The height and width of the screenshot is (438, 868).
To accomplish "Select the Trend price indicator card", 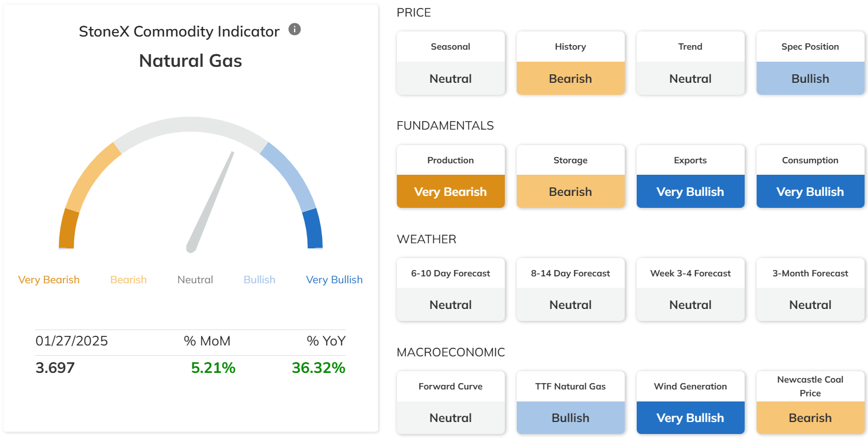I will 690,63.
